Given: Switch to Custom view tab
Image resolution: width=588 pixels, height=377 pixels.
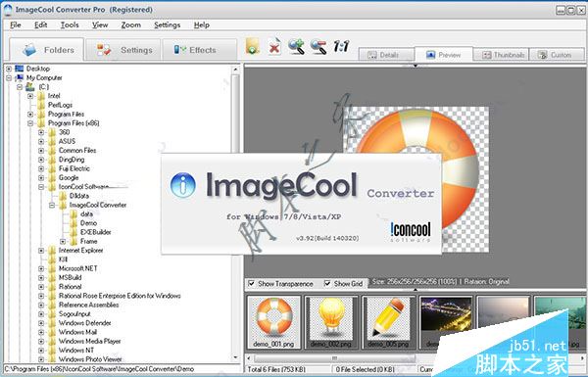Looking at the screenshot, I should pos(557,55).
